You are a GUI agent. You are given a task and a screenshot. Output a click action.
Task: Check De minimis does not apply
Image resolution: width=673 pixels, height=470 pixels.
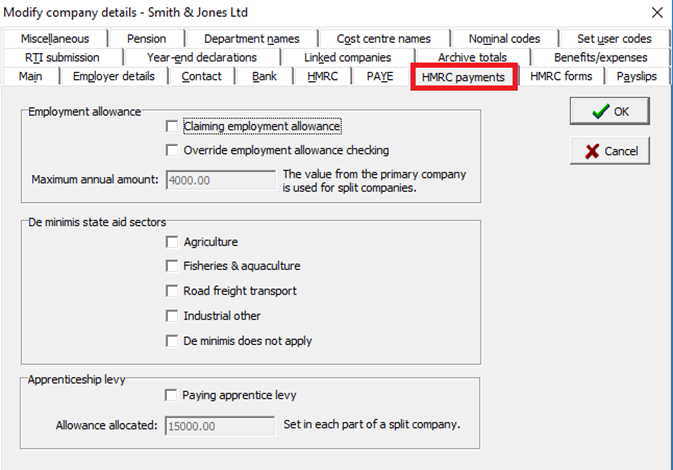coord(173,341)
